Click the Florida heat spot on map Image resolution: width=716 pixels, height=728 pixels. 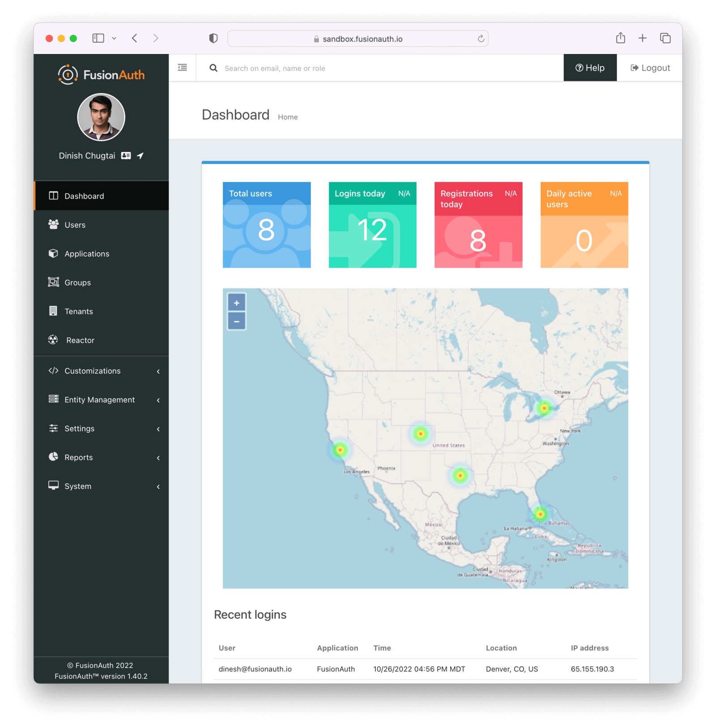540,514
